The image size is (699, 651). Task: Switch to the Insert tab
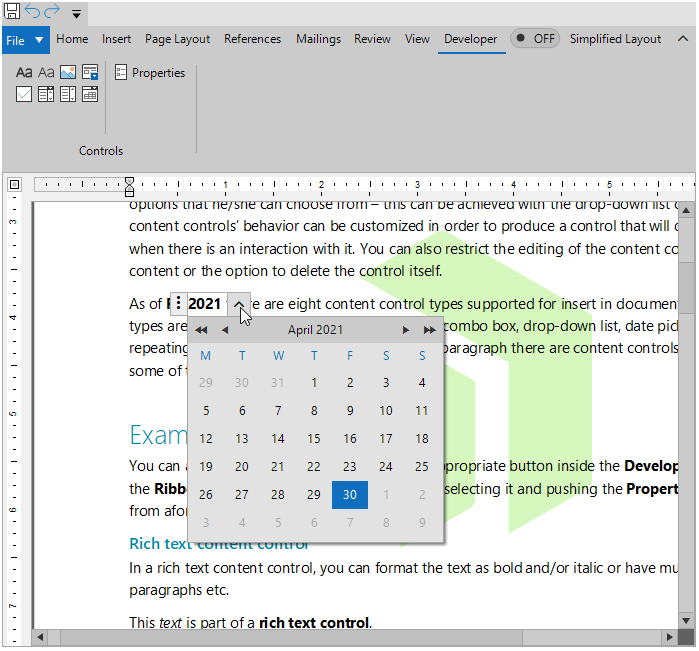[116, 39]
